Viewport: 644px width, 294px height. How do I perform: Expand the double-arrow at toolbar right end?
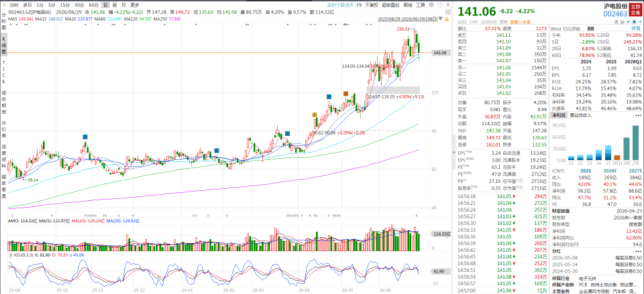click(x=447, y=5)
